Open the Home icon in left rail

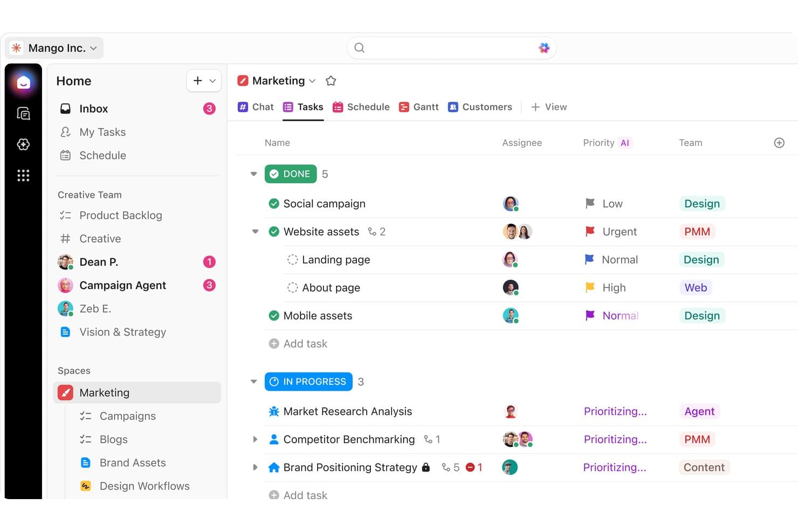[x=23, y=82]
